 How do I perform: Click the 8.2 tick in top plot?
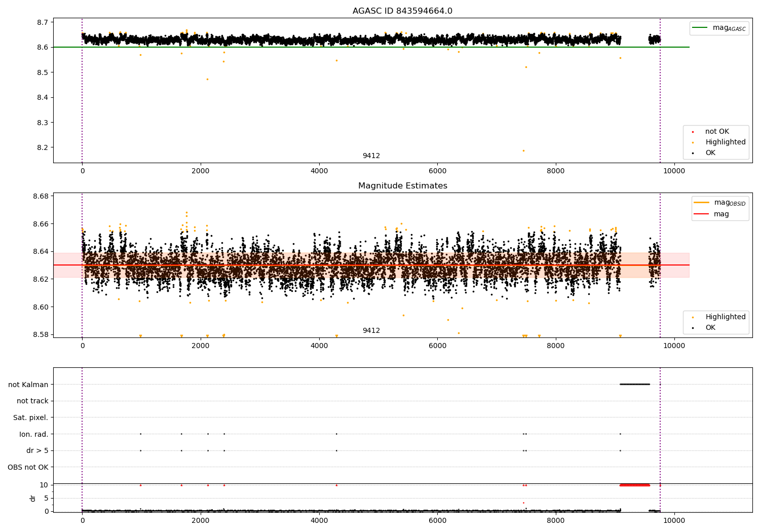43,148
